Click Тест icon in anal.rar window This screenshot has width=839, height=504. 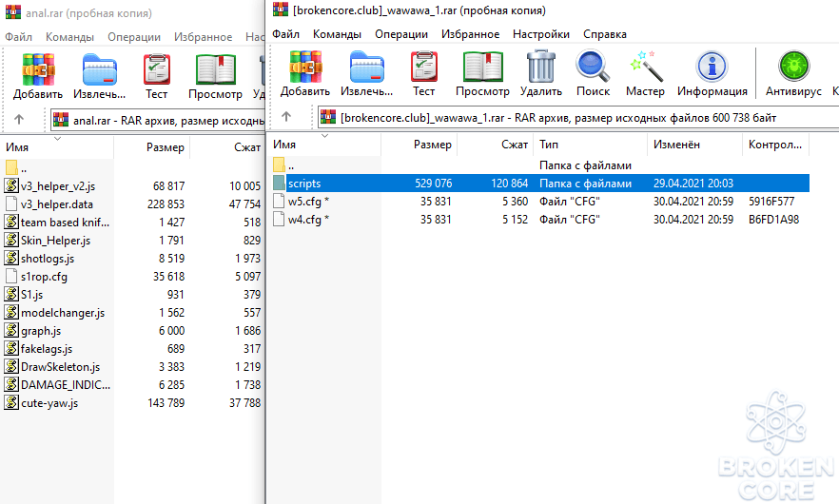[157, 70]
